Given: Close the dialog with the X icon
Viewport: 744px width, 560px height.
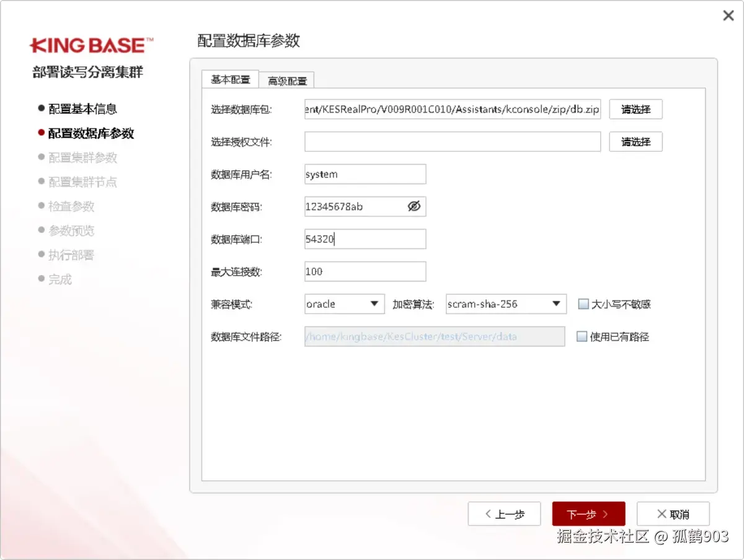Looking at the screenshot, I should tap(728, 15).
